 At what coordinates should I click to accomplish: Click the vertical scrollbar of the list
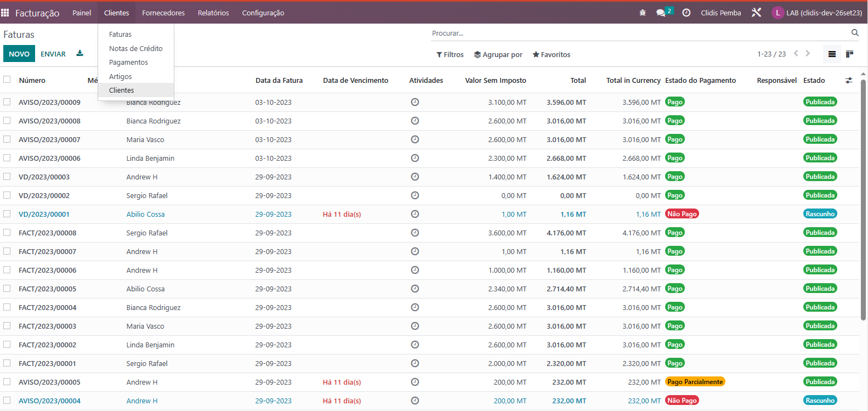click(863, 200)
